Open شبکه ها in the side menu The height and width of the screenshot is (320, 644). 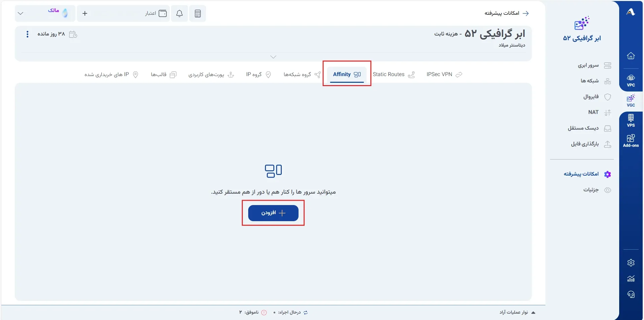point(596,81)
